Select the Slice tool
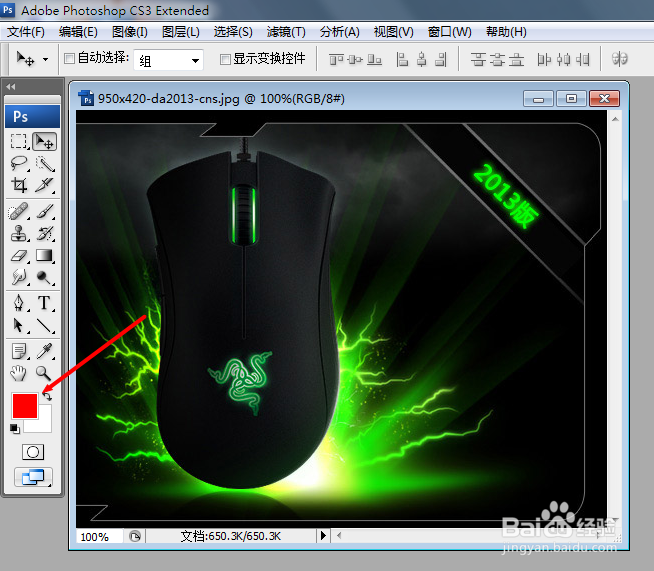Screen dimensions: 654x571 [x=44, y=185]
